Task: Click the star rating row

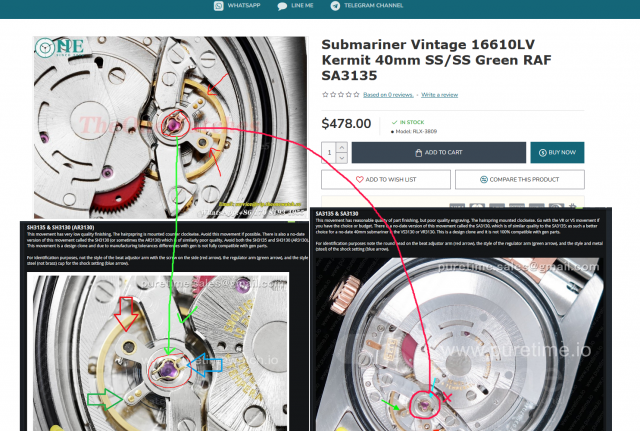Action: click(x=340, y=95)
